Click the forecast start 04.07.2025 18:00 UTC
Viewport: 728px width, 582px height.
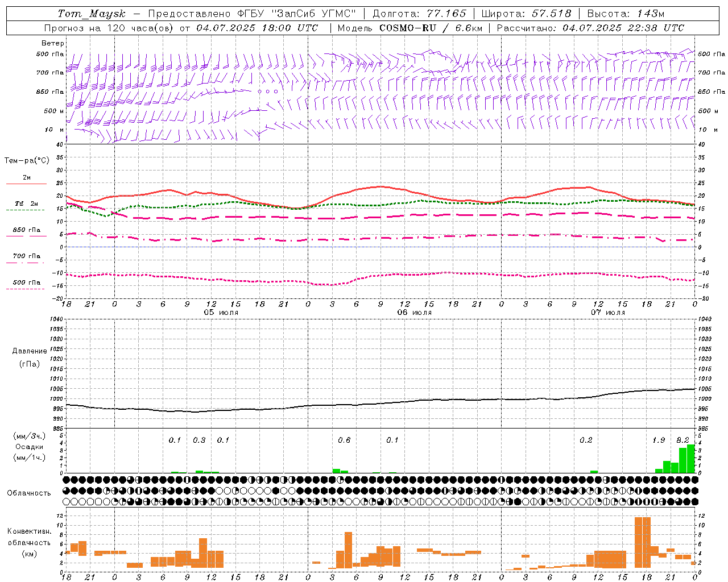(x=257, y=28)
